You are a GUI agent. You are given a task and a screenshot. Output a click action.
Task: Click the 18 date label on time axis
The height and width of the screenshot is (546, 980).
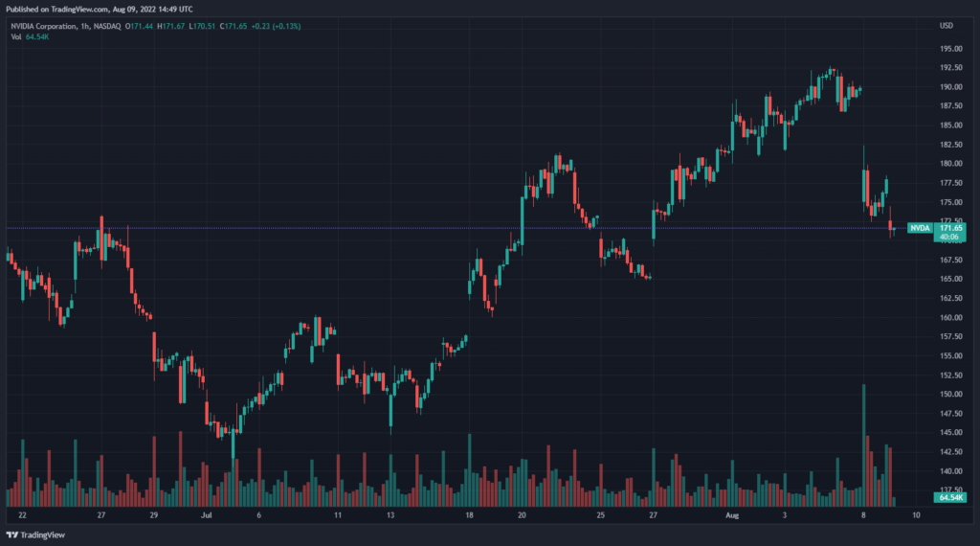469,514
